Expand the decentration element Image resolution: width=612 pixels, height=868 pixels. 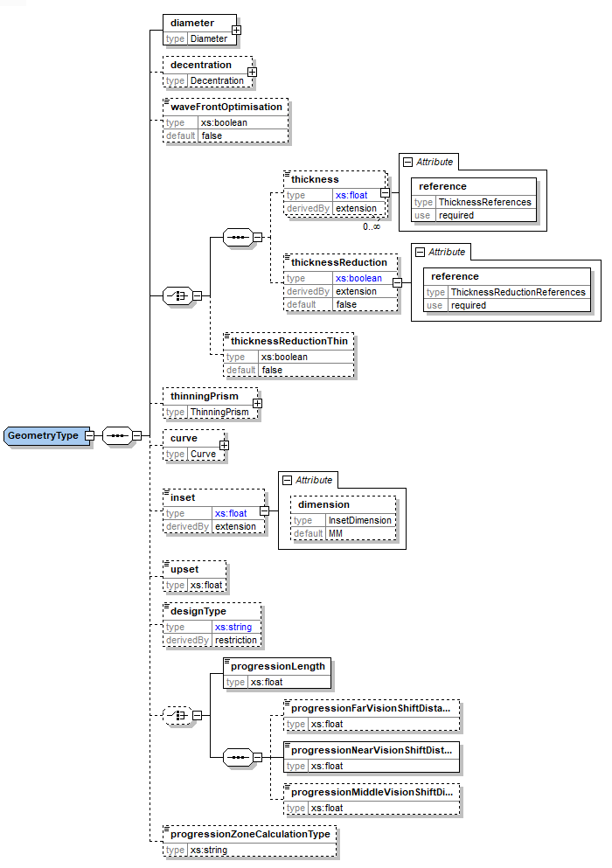coord(252,72)
